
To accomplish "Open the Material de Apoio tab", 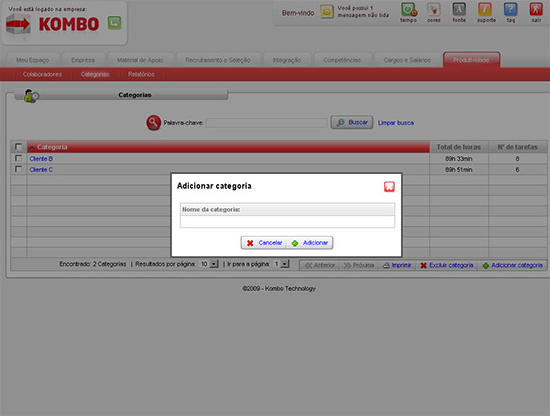I will coord(140,60).
